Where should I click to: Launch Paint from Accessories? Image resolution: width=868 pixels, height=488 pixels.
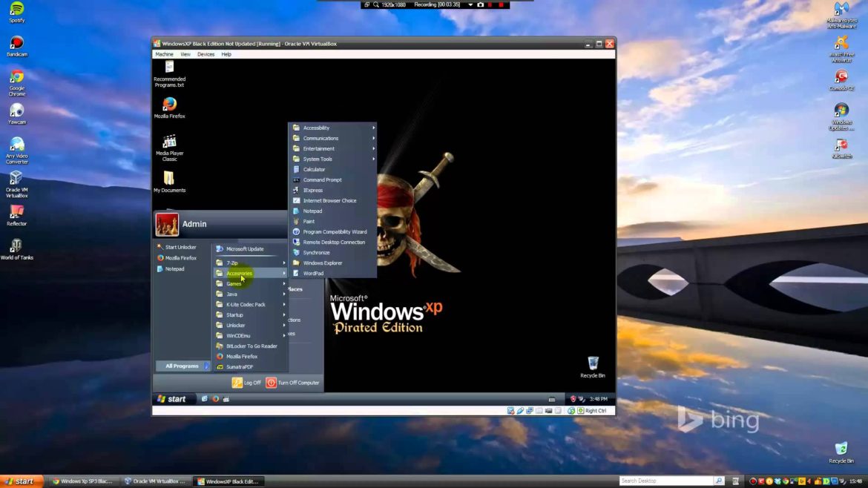pos(332,221)
